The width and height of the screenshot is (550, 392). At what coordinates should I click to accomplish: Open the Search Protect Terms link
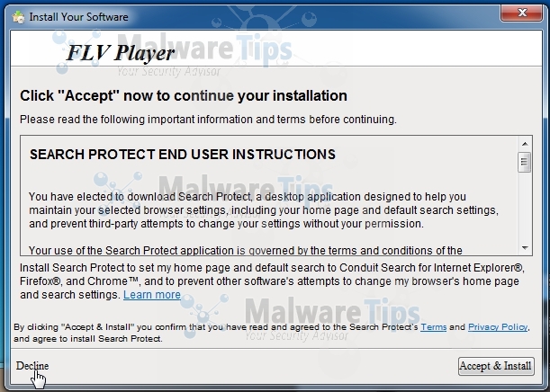click(x=434, y=328)
